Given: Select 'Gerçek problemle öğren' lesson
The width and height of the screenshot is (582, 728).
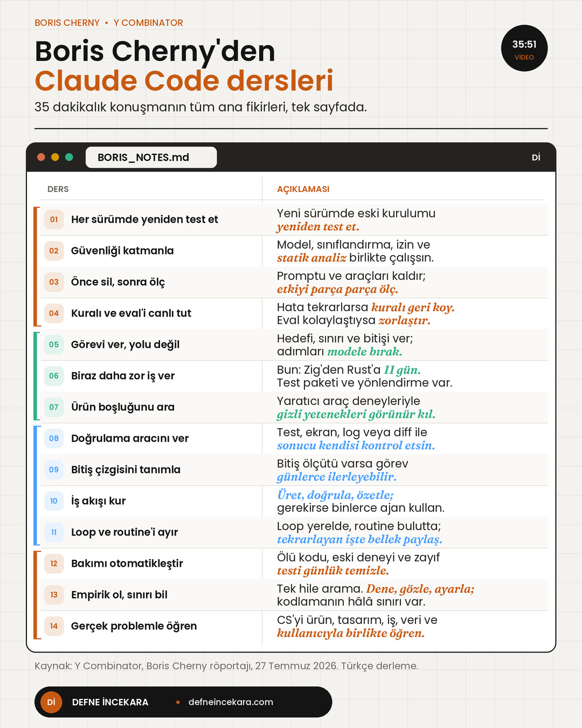Looking at the screenshot, I should click(134, 626).
